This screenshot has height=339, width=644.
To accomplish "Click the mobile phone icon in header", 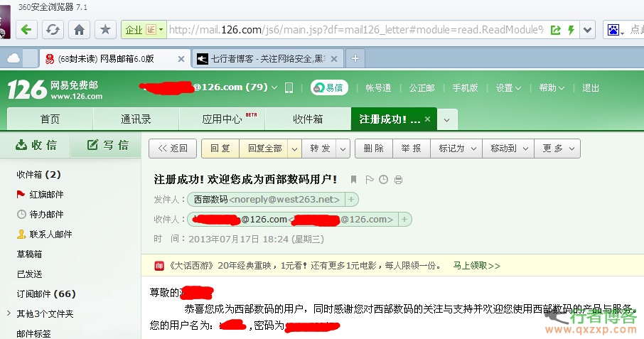I will (289, 87).
